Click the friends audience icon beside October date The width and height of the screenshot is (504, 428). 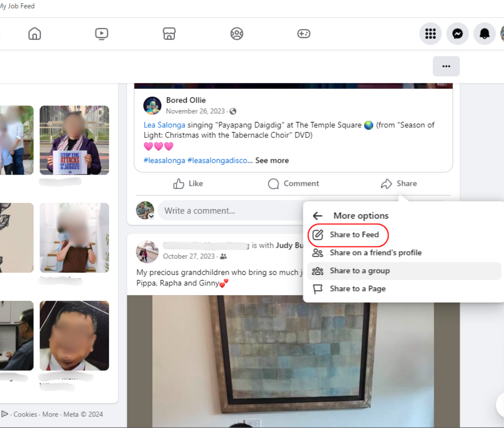click(223, 256)
